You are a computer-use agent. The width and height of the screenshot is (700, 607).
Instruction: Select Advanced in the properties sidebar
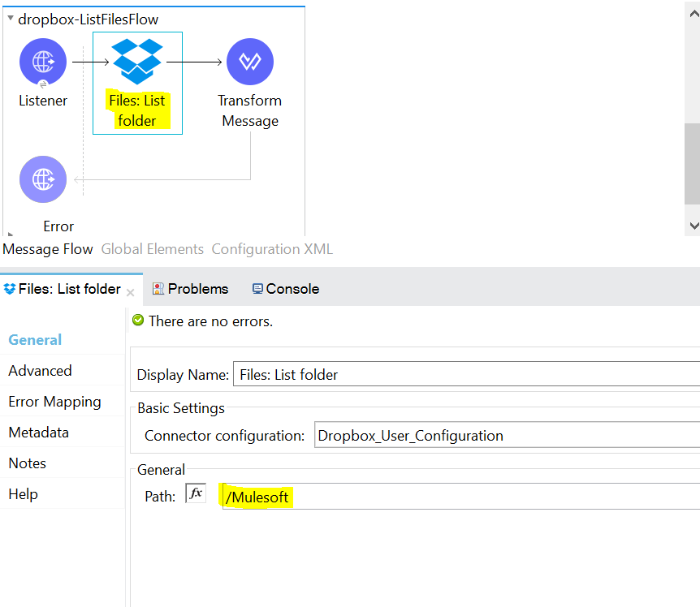(x=40, y=371)
